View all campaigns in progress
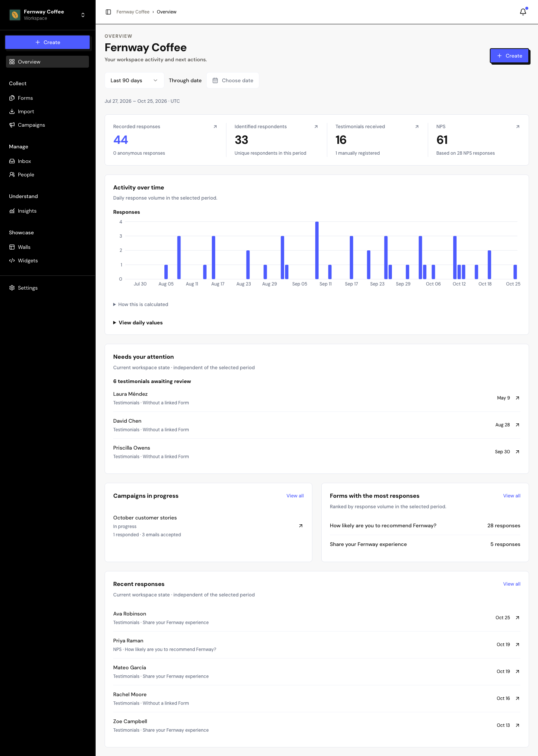538x756 pixels. (x=295, y=496)
